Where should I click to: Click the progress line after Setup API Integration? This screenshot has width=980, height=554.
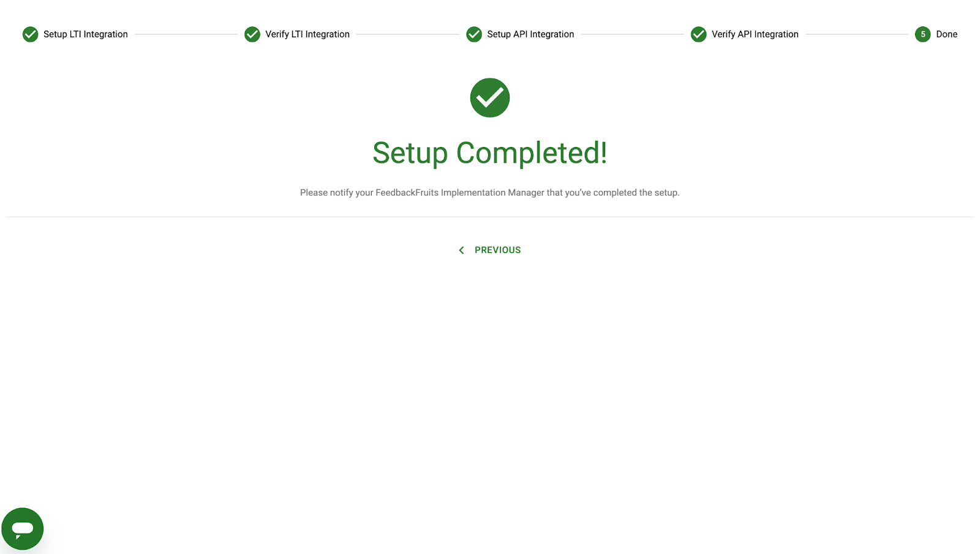(x=632, y=34)
